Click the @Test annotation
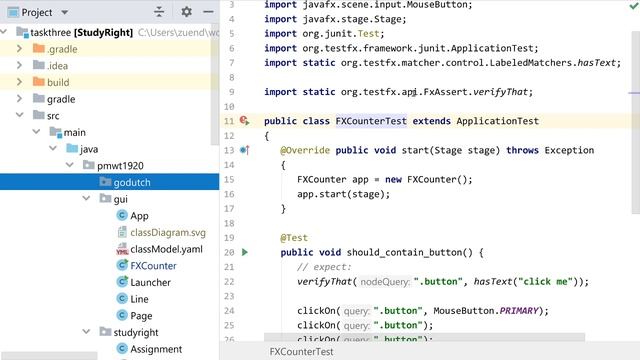This screenshot has width=640, height=360. [294, 238]
